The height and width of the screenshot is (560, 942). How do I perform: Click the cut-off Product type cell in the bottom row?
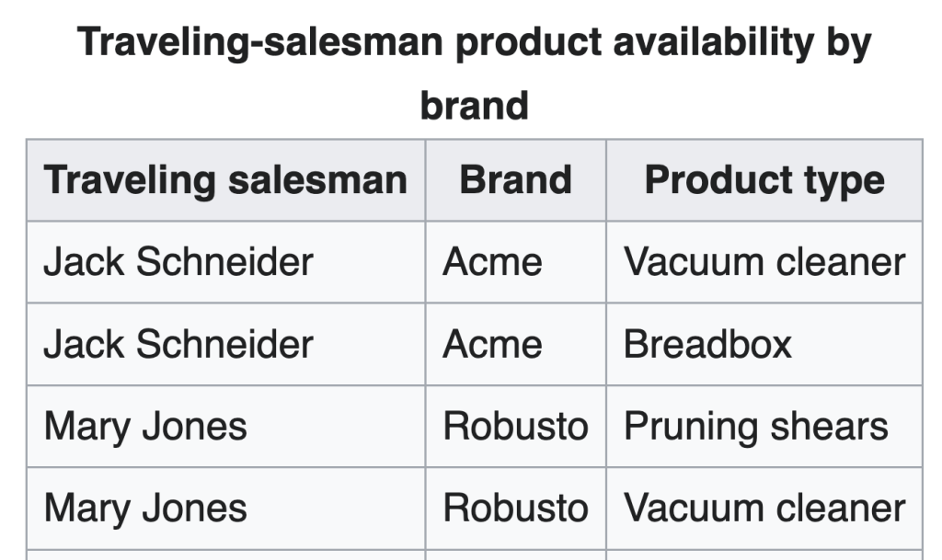coord(764,554)
